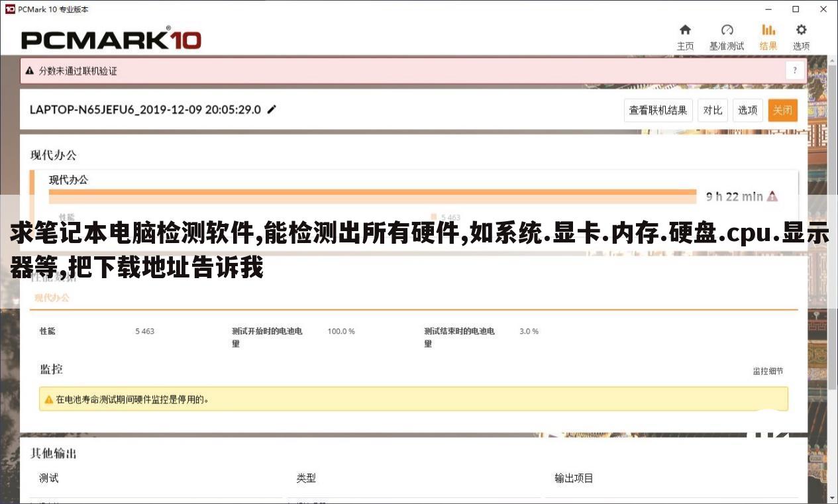Open settings via the 选项 gear icon

tap(801, 30)
